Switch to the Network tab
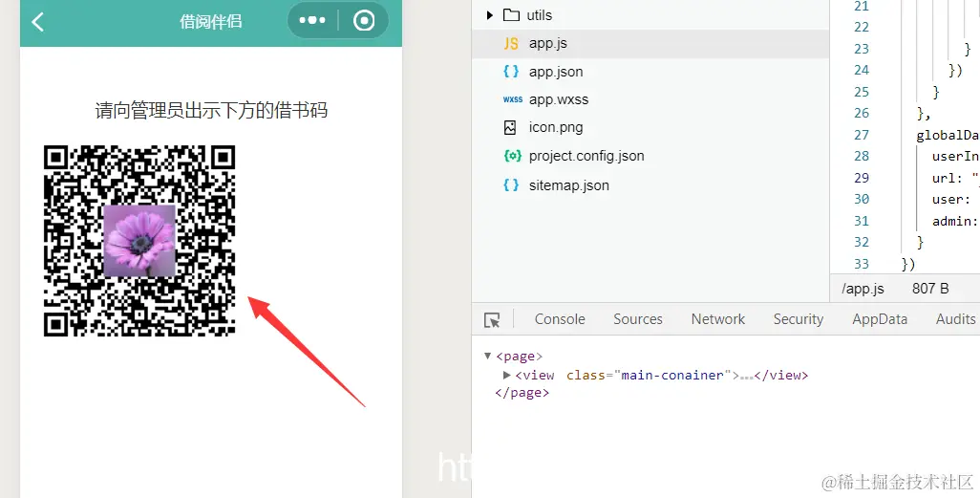 pyautogui.click(x=718, y=319)
